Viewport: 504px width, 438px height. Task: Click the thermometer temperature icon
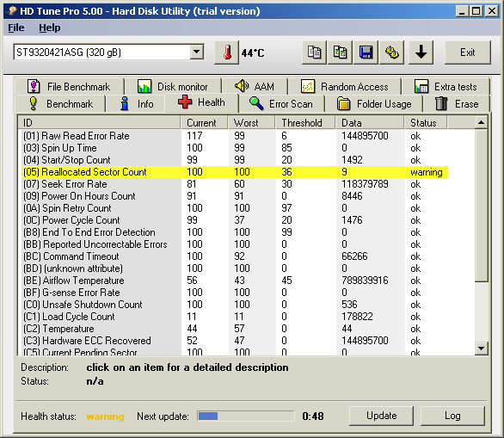point(226,52)
